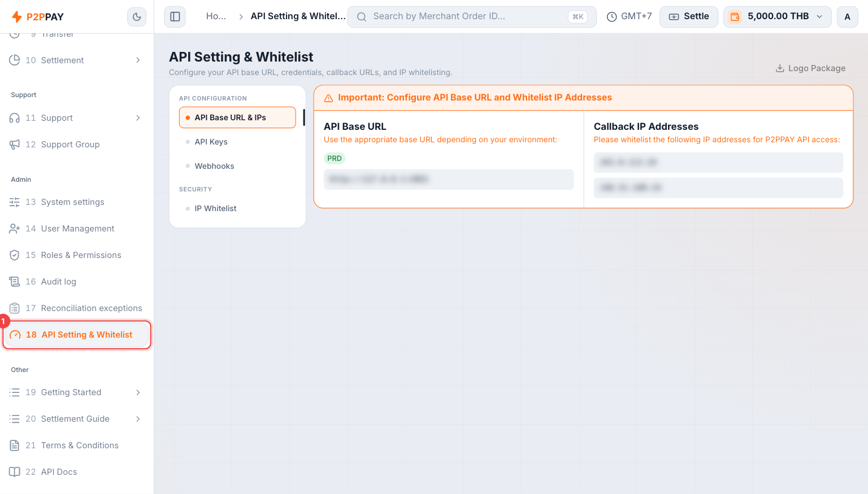Click the P2PPAY lightning logo
The image size is (868, 494).
click(17, 17)
